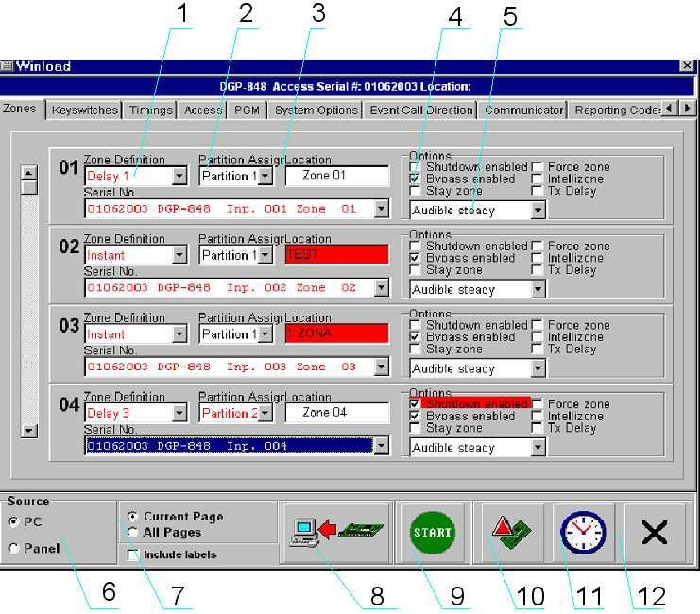Viewport: 700px width, 614px height.
Task: Enable Intellizone for zone 02
Action: tap(538, 258)
